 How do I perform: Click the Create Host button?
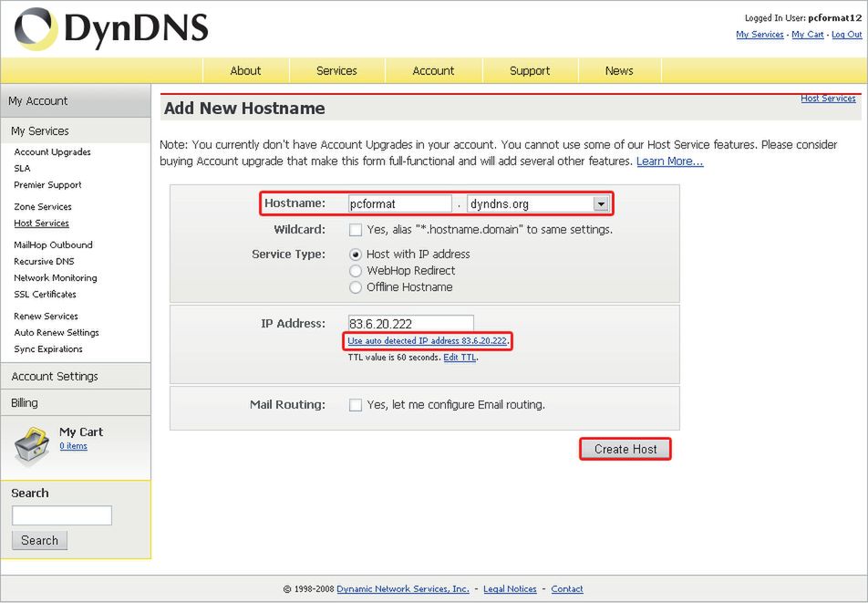point(625,449)
